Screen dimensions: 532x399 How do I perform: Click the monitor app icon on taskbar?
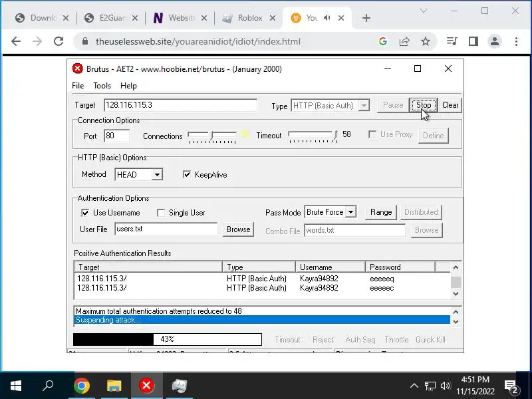click(x=180, y=386)
